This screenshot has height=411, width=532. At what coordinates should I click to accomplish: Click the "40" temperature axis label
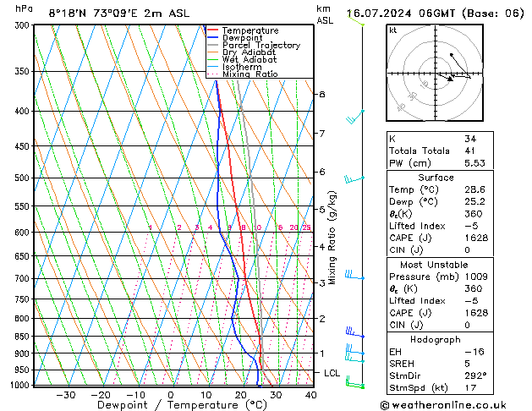[310, 395]
